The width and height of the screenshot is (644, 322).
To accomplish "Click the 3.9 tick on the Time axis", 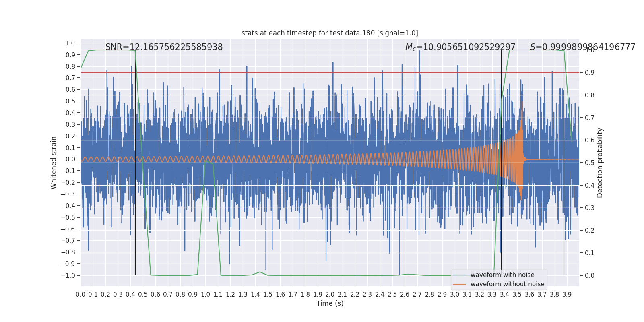I will [567, 295].
